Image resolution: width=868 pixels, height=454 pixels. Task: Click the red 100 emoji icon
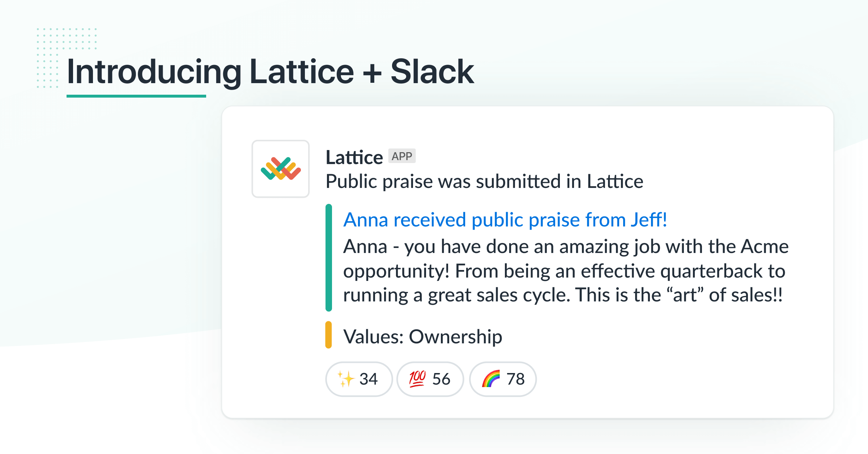coord(417,379)
